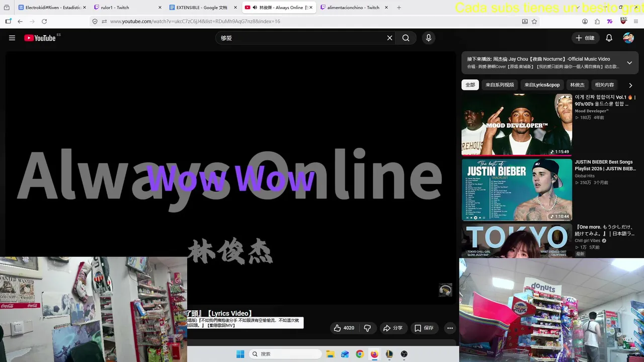Open the Mood Developer channel name
The width and height of the screenshot is (644, 362).
point(592,111)
